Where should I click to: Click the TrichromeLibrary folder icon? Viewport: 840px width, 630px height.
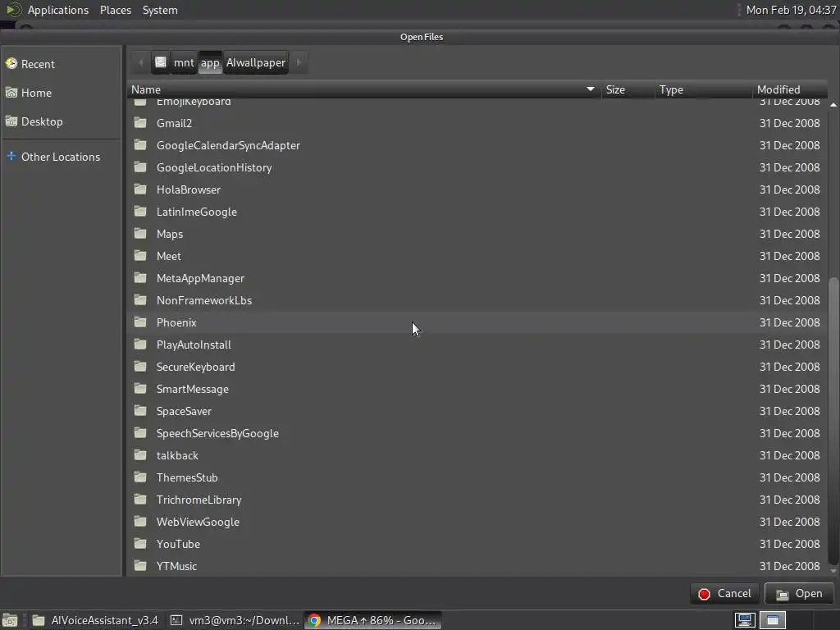coord(140,500)
